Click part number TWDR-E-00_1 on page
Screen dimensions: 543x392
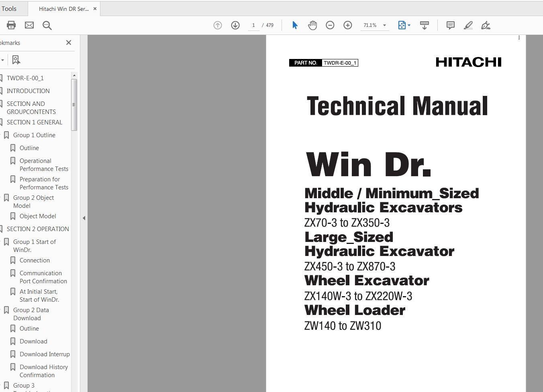(x=340, y=63)
